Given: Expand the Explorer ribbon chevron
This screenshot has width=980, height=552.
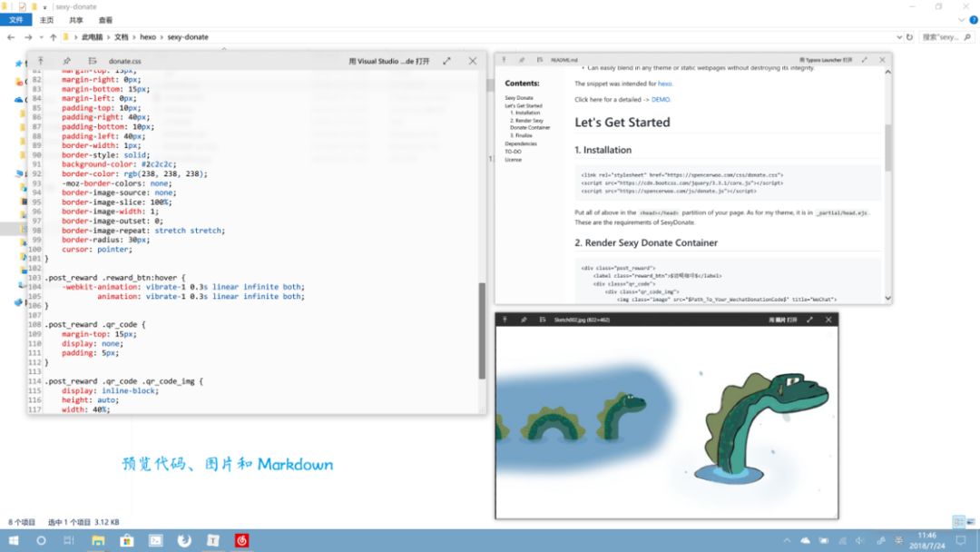Looking at the screenshot, I should [961, 20].
